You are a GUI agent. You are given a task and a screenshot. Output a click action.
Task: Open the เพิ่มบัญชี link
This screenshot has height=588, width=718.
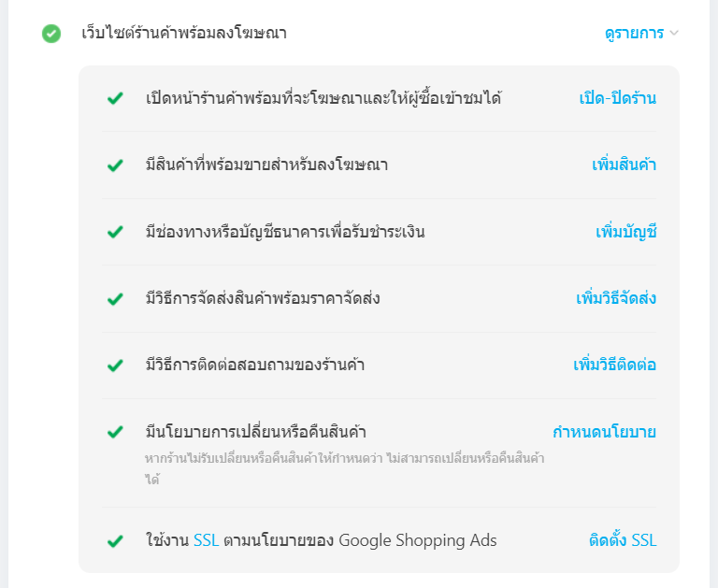click(x=625, y=232)
